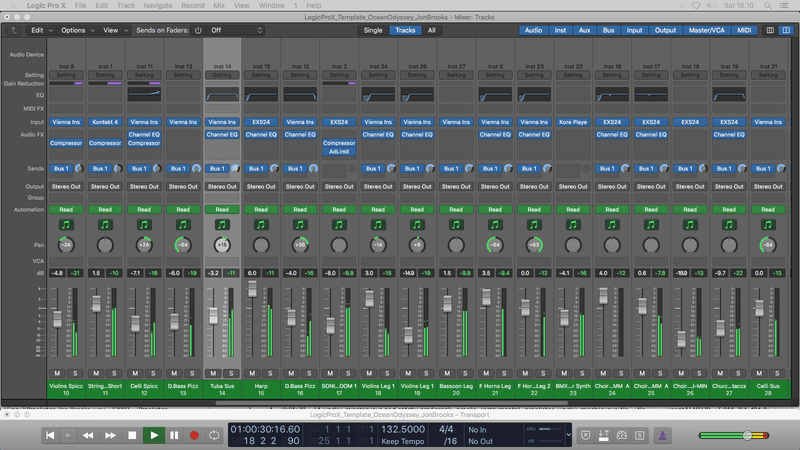
Task: Click the Solo (S) button in the Transport
Action: (x=640, y=435)
